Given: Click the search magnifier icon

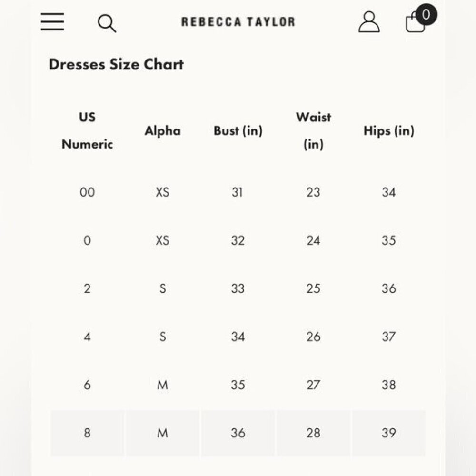Looking at the screenshot, I should 107,23.
